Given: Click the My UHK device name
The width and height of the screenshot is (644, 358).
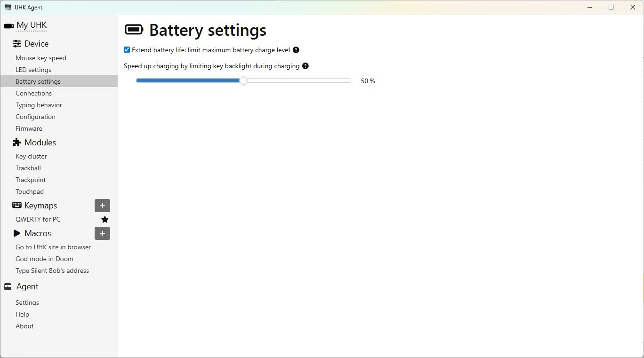Looking at the screenshot, I should coord(32,25).
